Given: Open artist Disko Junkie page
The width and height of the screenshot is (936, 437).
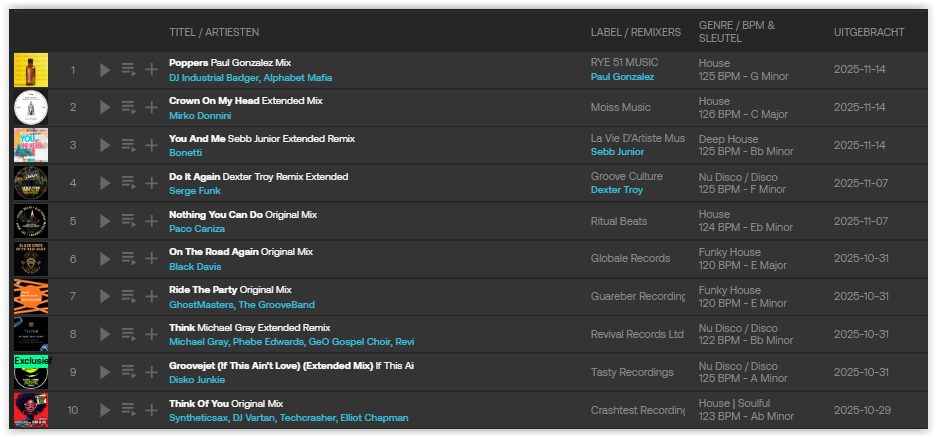Looking at the screenshot, I should coord(197,380).
